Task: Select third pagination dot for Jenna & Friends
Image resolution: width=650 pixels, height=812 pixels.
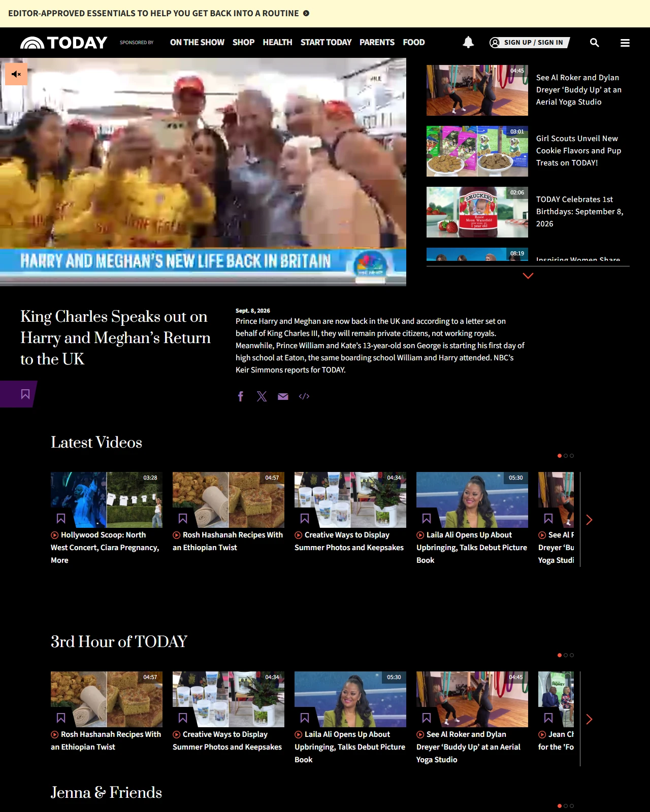Action: (x=572, y=806)
